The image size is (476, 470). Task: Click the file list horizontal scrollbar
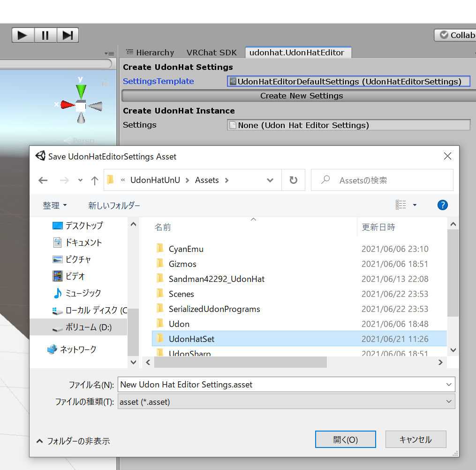point(241,362)
